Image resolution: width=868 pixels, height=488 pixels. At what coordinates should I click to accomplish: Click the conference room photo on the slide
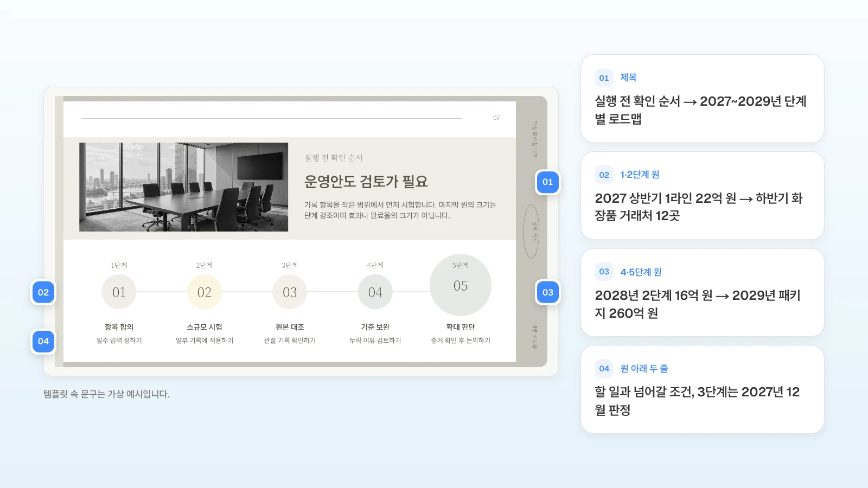tap(183, 187)
